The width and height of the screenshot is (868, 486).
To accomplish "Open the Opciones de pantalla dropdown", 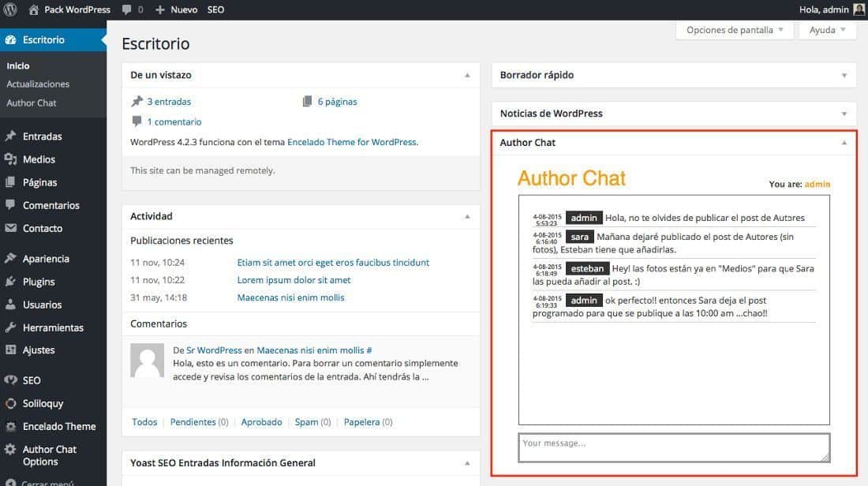I will [735, 30].
